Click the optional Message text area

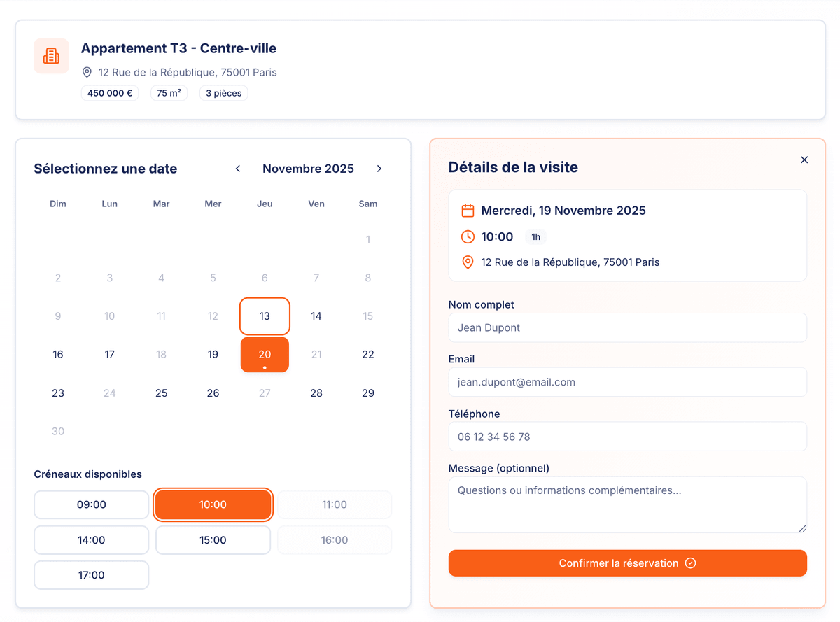[627, 504]
